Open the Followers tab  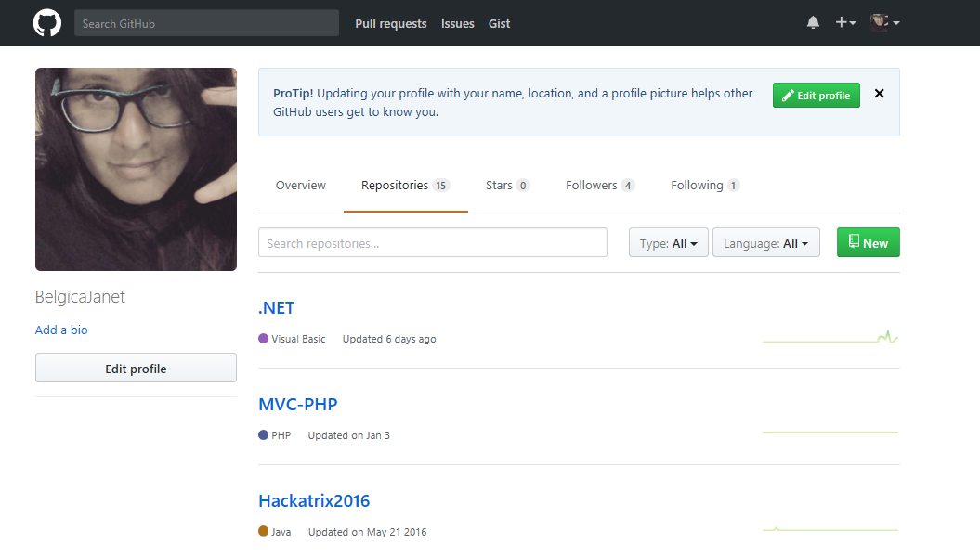pos(599,186)
